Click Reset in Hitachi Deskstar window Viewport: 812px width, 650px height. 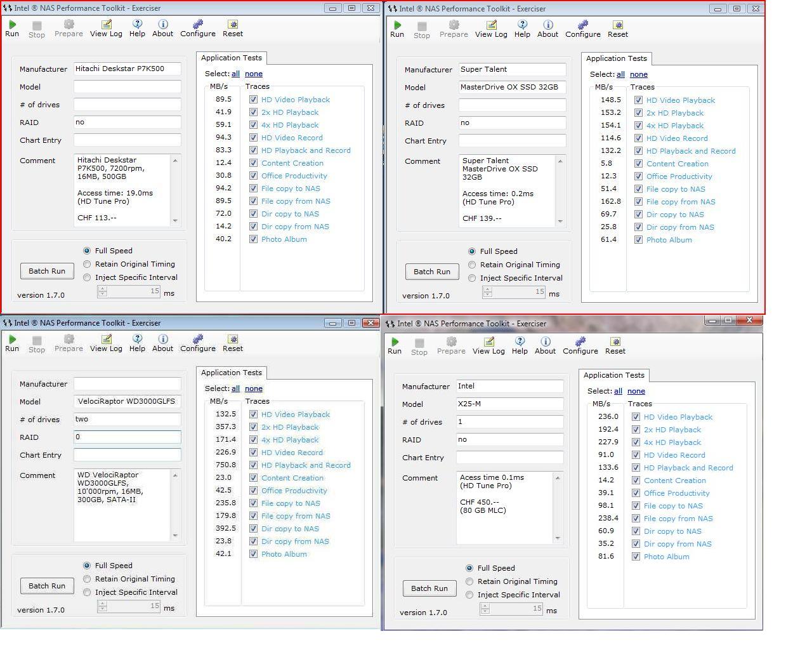click(x=233, y=28)
